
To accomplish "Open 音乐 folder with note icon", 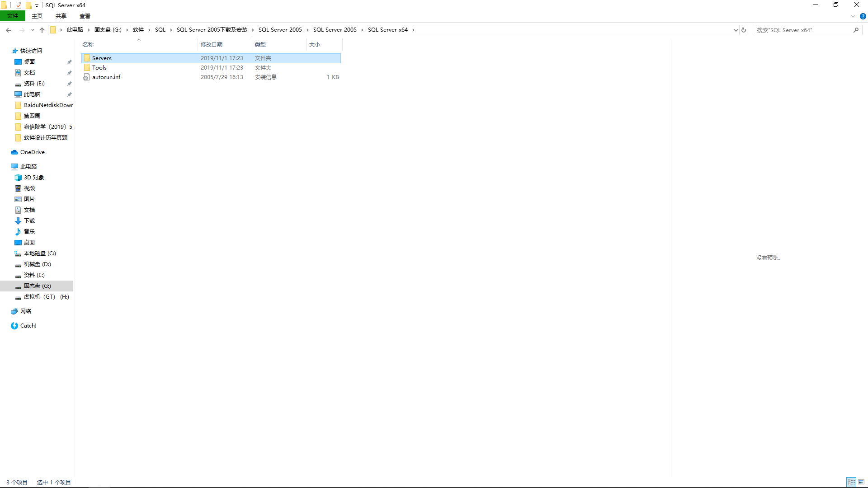I will point(29,231).
